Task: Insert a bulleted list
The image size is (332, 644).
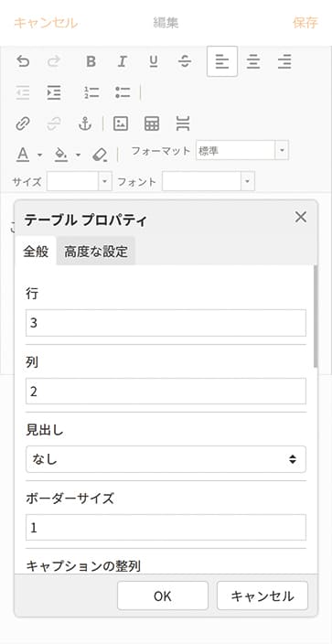Action: [x=123, y=92]
